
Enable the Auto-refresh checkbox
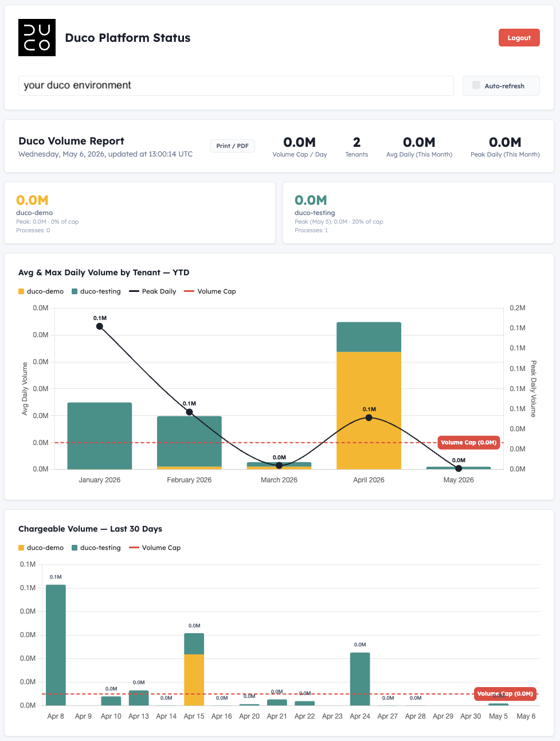[x=476, y=85]
